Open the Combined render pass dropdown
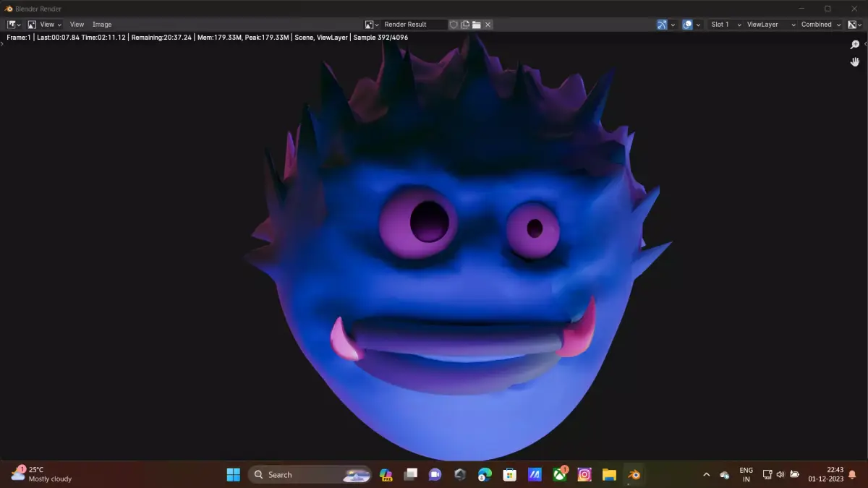This screenshot has height=488, width=868. pos(821,25)
